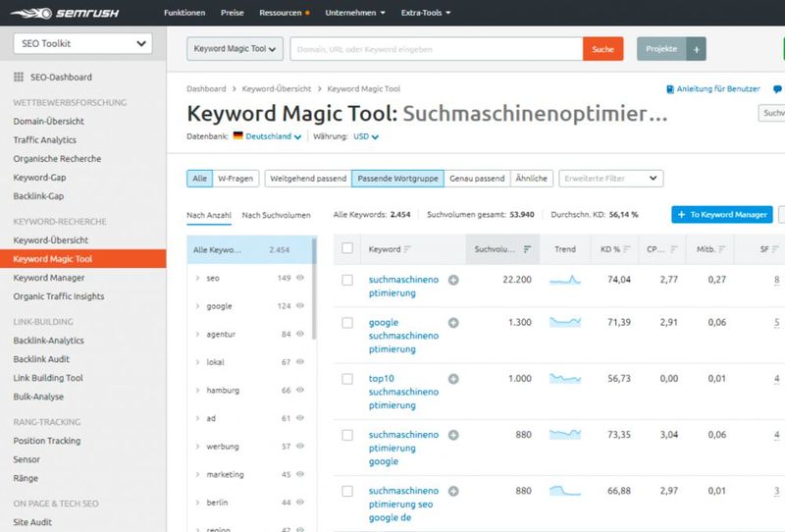Check box for top10 suchmaschinenoptimierung row
This screenshot has height=532, width=785.
tap(347, 379)
